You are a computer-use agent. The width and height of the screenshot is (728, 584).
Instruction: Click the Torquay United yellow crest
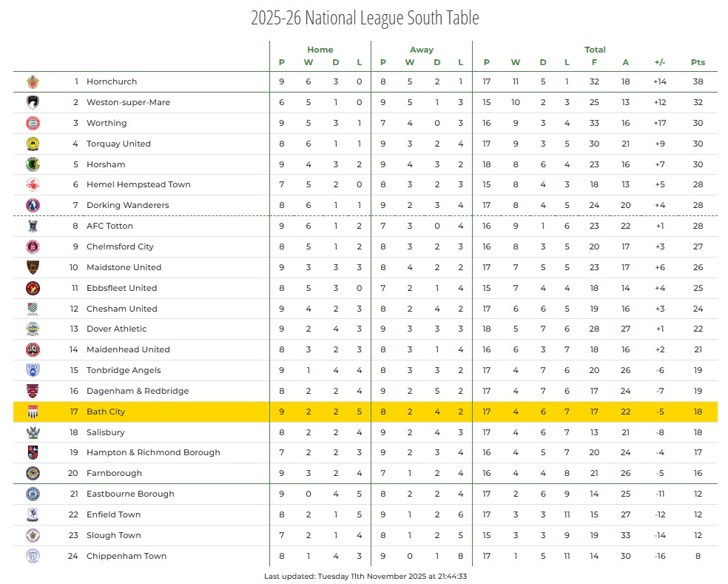33,144
